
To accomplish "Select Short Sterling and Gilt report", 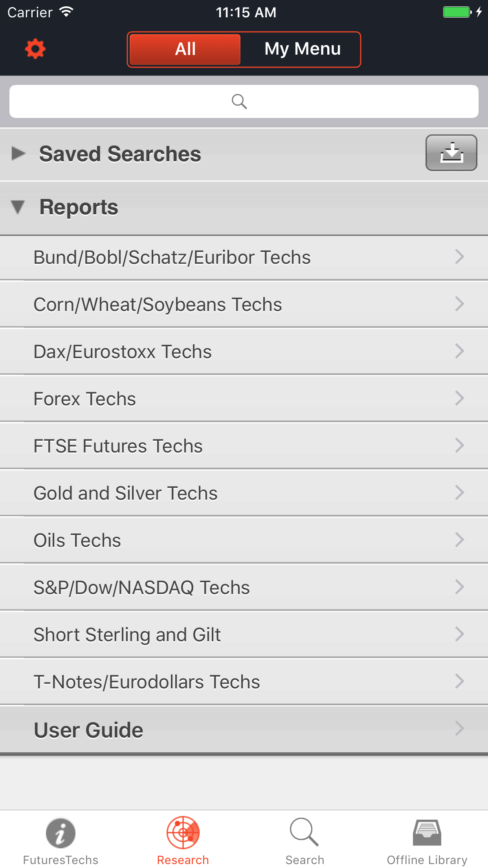I will [x=244, y=634].
